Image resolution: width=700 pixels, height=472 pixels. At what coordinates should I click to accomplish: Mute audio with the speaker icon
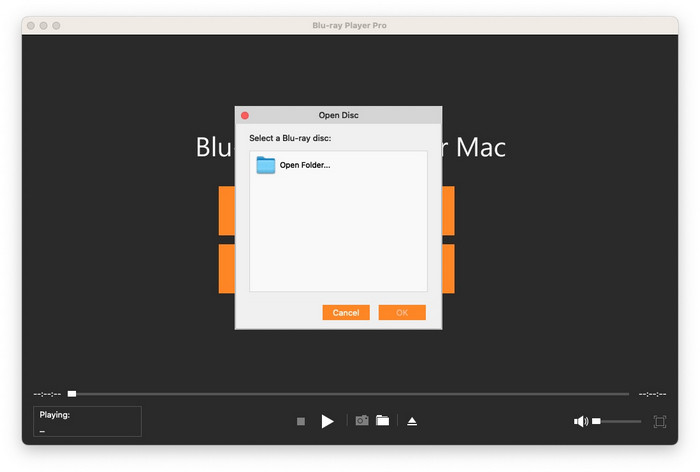point(580,422)
